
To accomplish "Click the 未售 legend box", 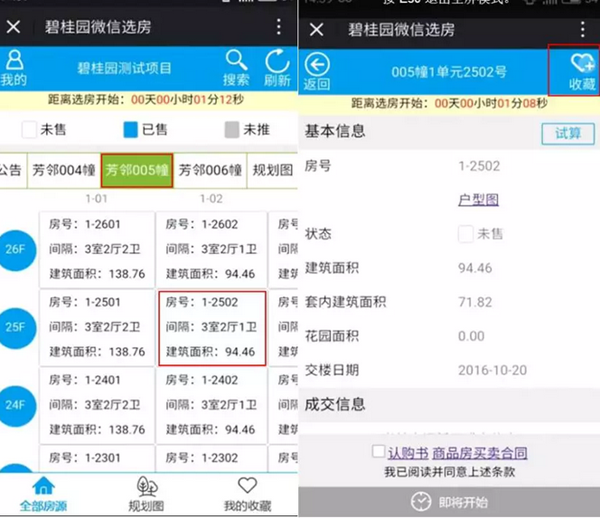I will point(29,129).
